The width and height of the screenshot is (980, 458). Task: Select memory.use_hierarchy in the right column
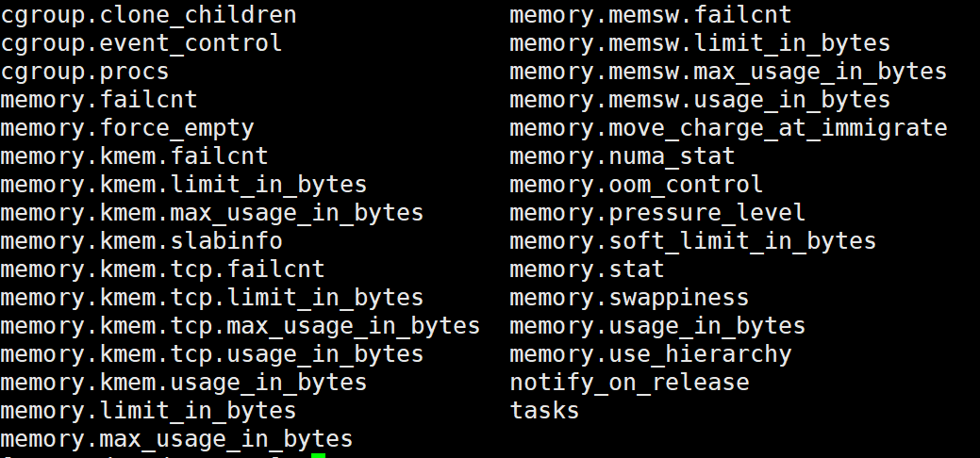[x=651, y=354]
